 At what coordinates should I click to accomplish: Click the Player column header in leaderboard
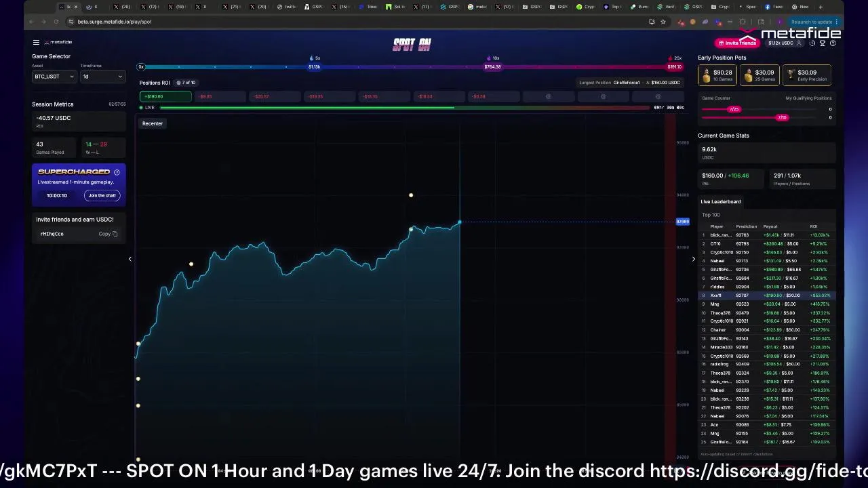point(717,226)
